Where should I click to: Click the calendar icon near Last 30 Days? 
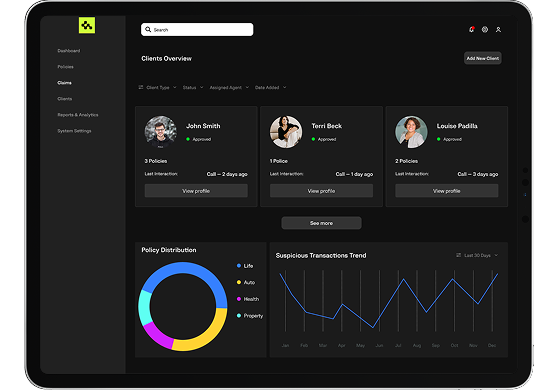(x=459, y=255)
